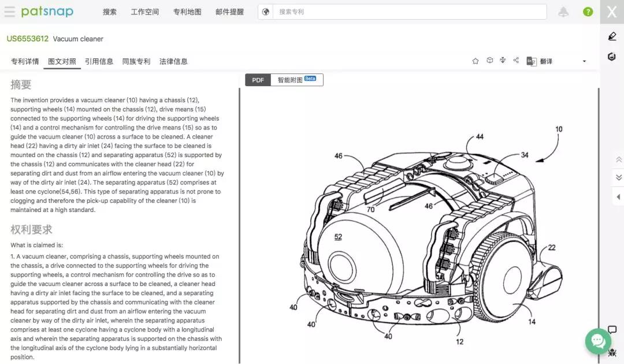624x364 pixels.
Task: Click the star favorite icon
Action: tap(476, 61)
